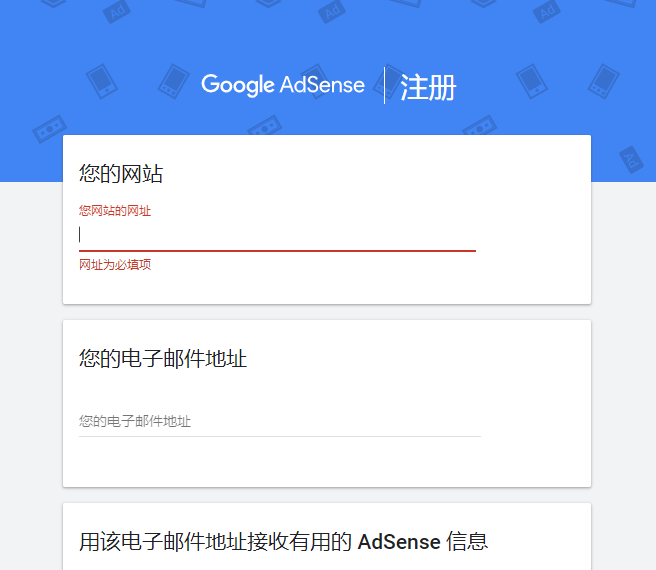Click the 您的网站 section heading
The width and height of the screenshot is (656, 570).
click(121, 174)
